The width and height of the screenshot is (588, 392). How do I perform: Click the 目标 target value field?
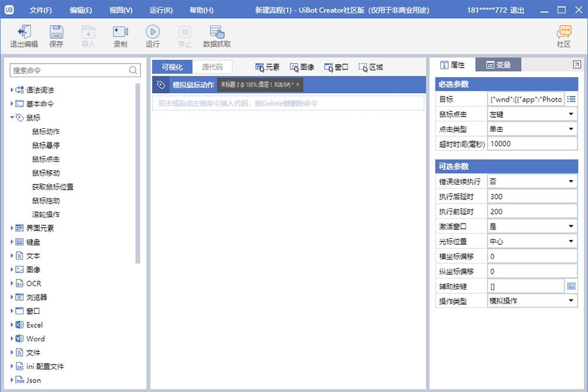[526, 99]
